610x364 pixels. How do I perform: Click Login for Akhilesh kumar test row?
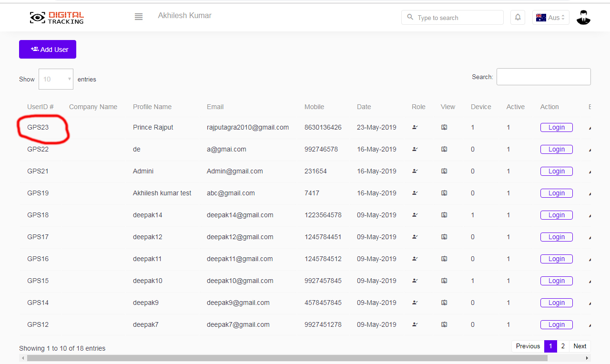coord(556,193)
